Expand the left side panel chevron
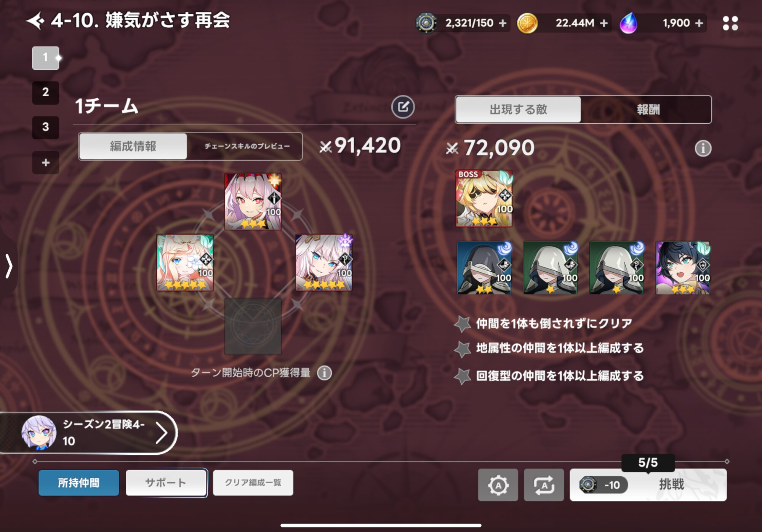 click(8, 265)
